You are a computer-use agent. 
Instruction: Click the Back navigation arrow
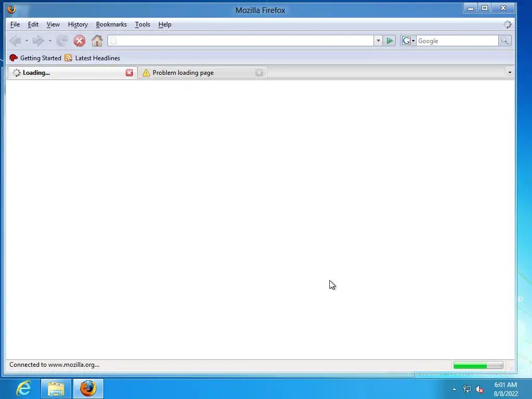point(15,41)
